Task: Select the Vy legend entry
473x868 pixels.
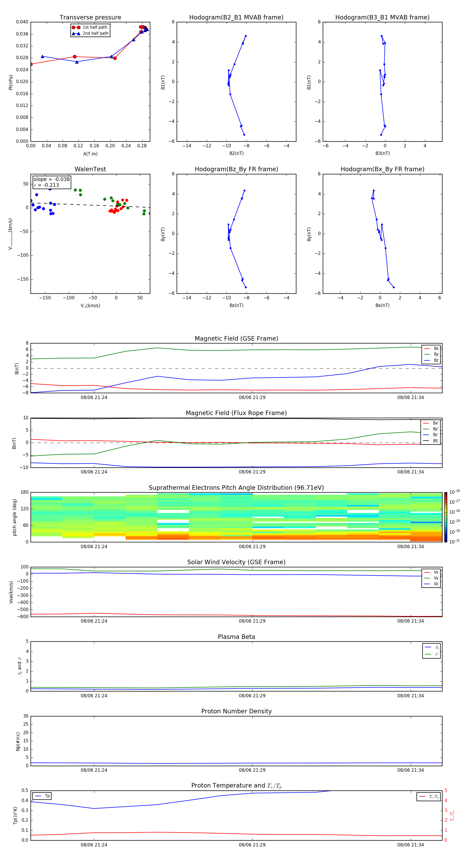Action: [x=431, y=578]
